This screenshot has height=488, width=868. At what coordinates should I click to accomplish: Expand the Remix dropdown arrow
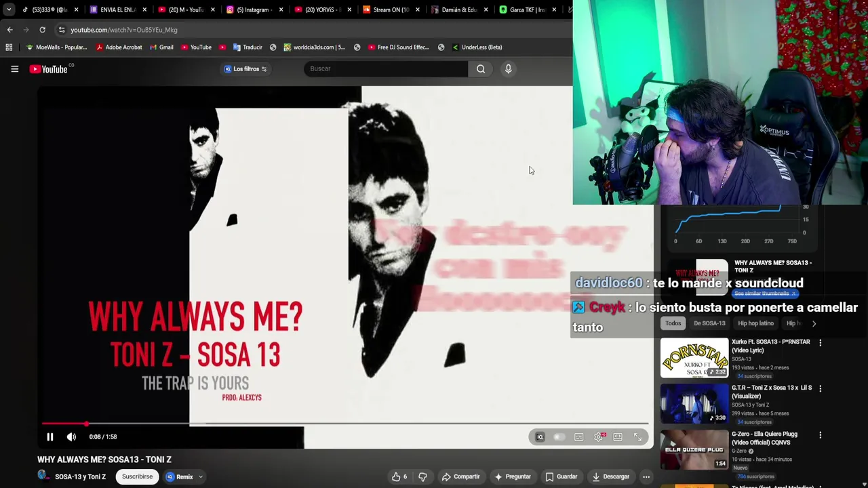pyautogui.click(x=201, y=477)
